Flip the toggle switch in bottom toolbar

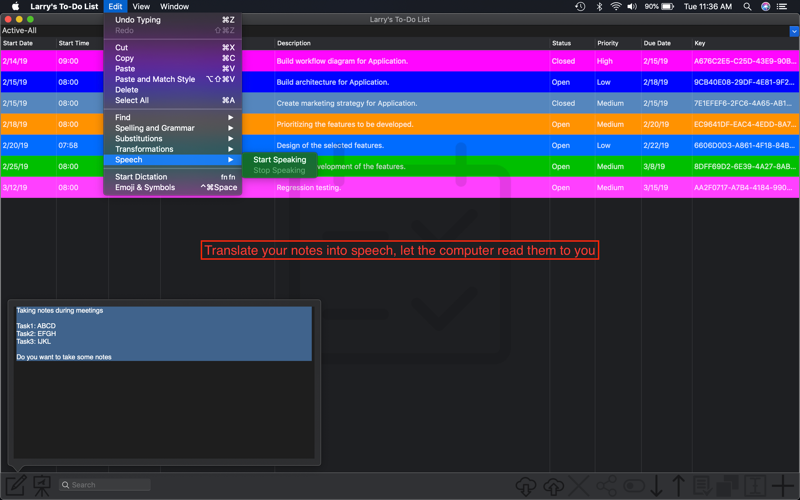coord(634,486)
